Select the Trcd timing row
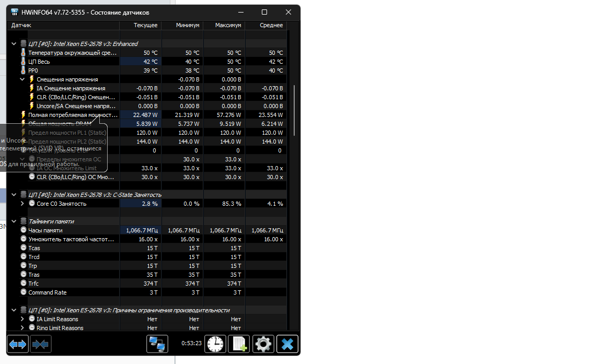Viewport: 602px width, 364px height. coord(147,257)
